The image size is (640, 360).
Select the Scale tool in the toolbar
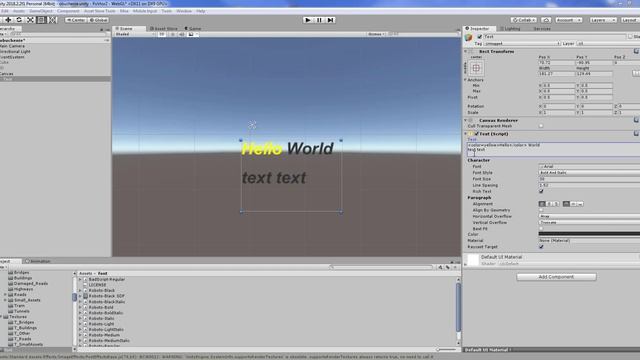click(30, 20)
